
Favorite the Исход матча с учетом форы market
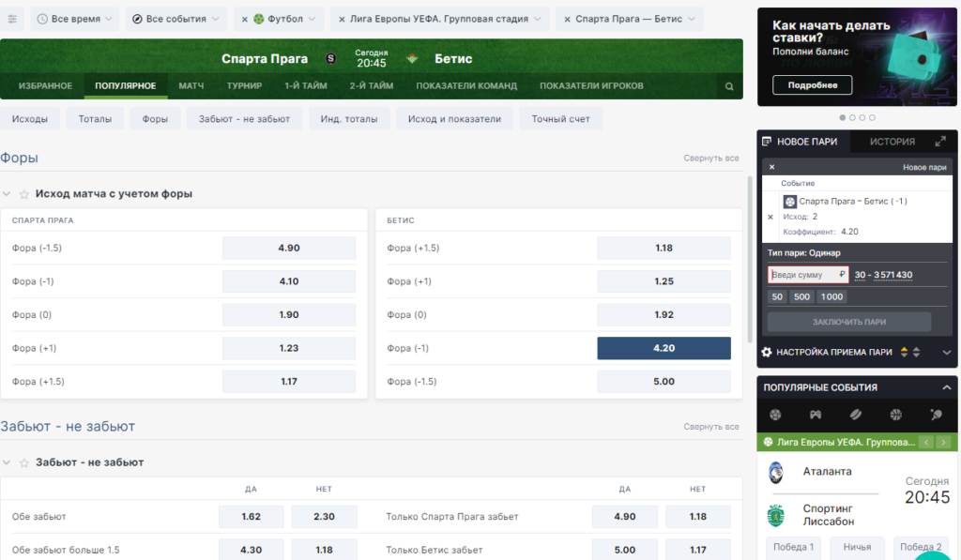[x=23, y=194]
